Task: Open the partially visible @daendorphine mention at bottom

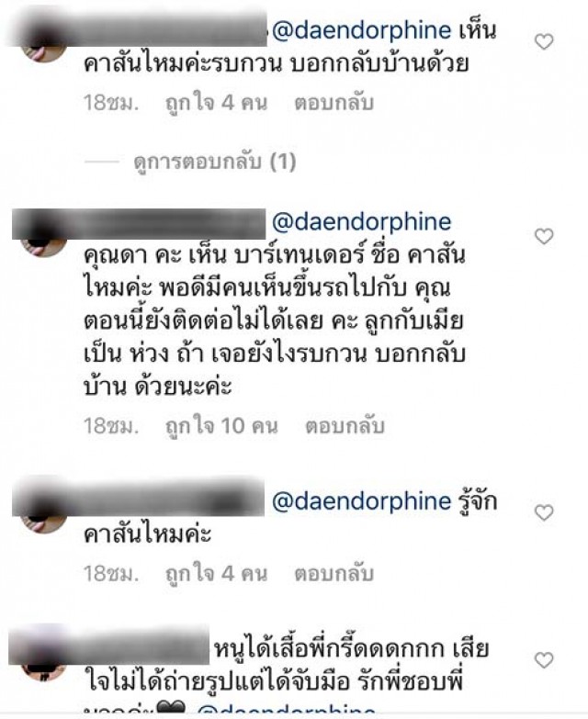Action: click(x=286, y=711)
